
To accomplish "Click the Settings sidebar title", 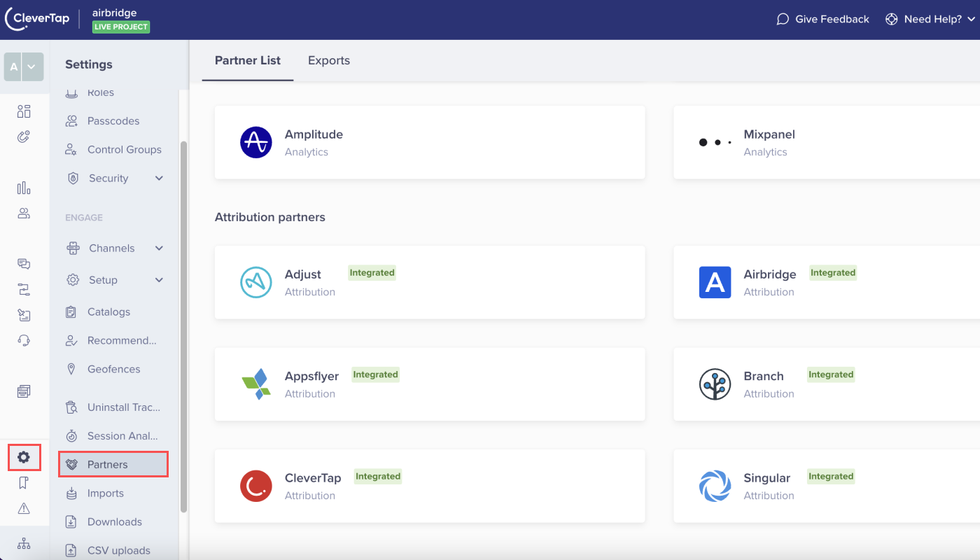I will 89,64.
